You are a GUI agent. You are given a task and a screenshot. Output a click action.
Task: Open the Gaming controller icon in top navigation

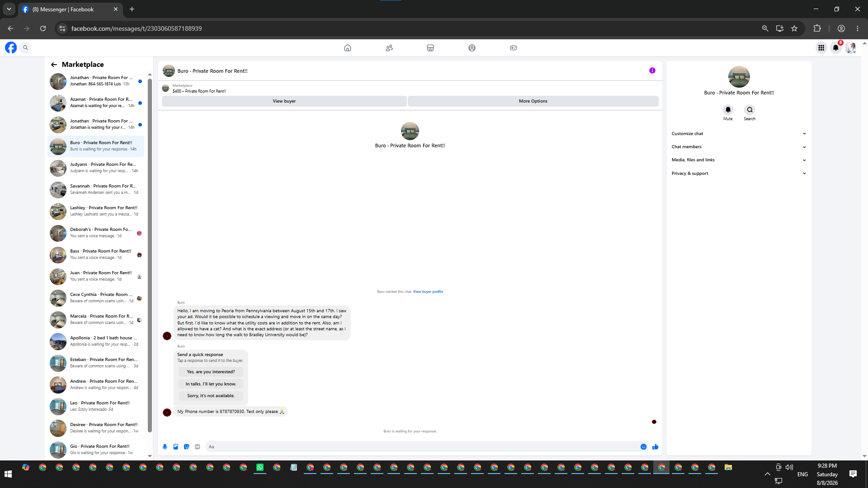tap(514, 48)
